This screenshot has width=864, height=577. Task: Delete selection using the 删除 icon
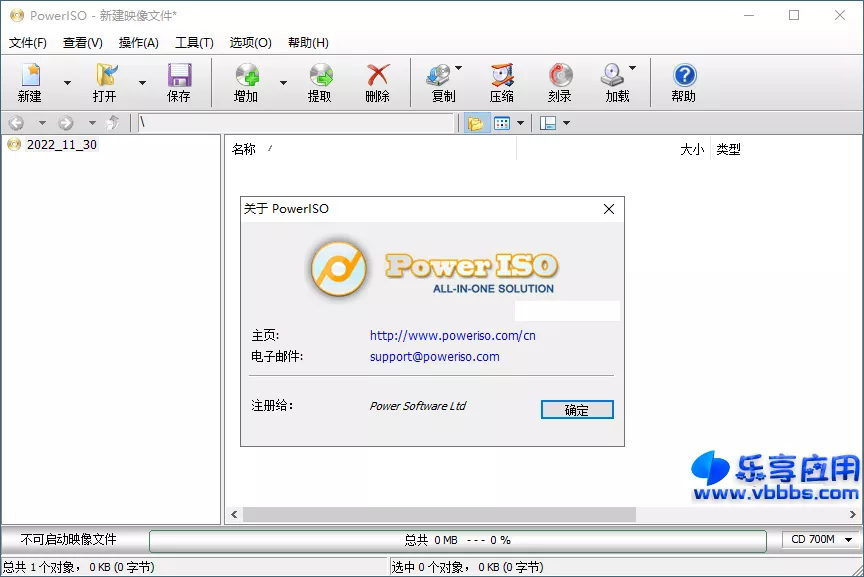pos(378,82)
